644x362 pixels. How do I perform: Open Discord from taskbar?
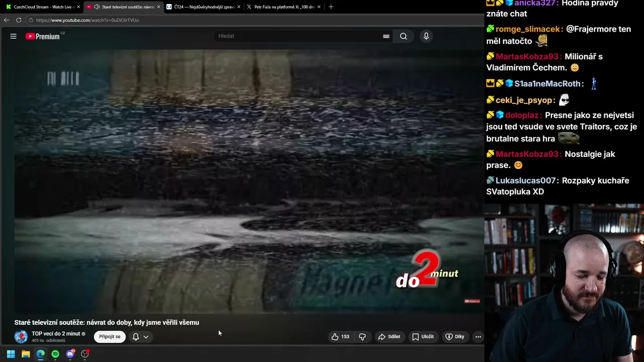pyautogui.click(x=70, y=354)
